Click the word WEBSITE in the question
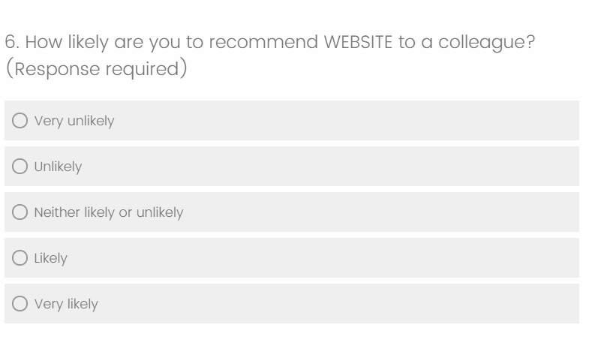Viewport: 592px width, 364px height. 353,42
